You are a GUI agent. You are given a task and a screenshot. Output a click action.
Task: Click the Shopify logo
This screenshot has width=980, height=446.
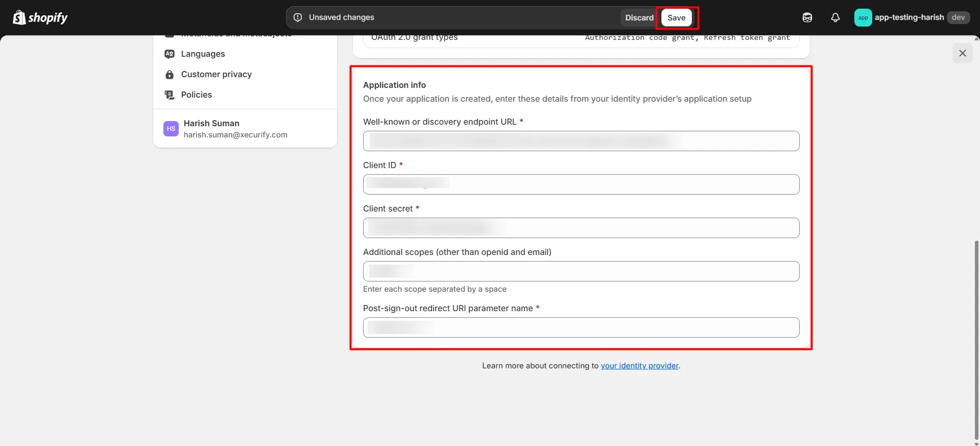point(40,17)
